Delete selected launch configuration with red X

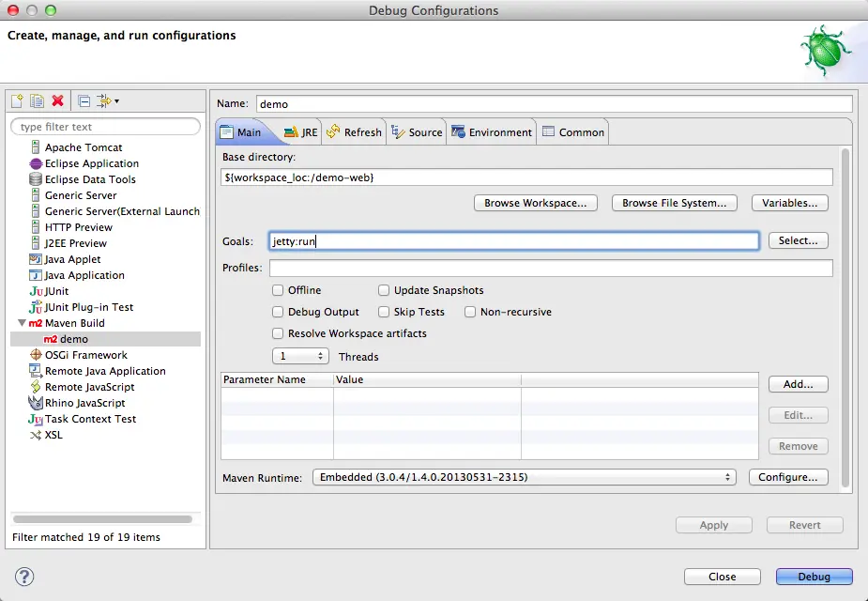(x=57, y=100)
